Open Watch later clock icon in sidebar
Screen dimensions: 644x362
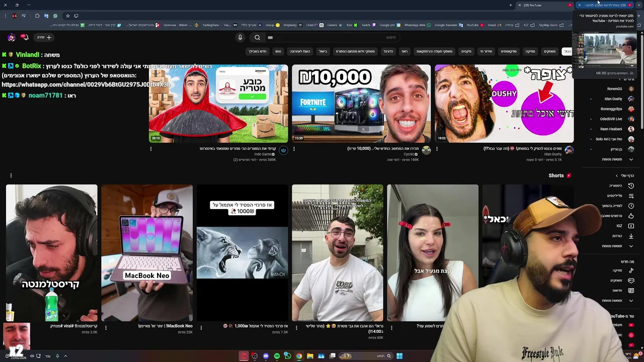(x=631, y=206)
